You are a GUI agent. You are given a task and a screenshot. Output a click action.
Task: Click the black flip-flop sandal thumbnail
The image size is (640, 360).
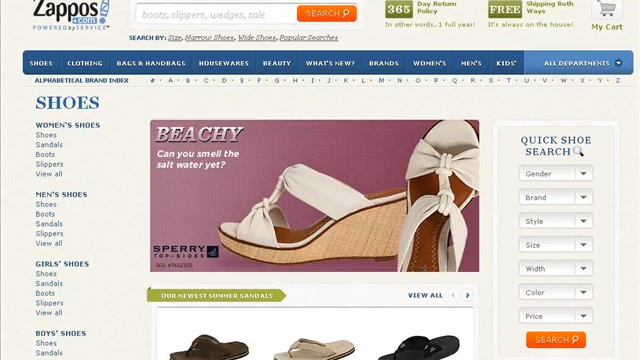[x=419, y=347]
